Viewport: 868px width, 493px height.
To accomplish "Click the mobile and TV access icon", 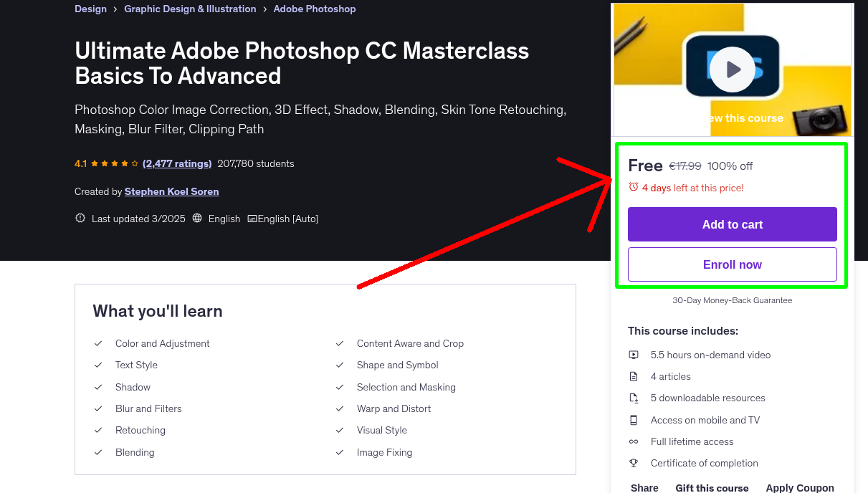I will click(634, 420).
